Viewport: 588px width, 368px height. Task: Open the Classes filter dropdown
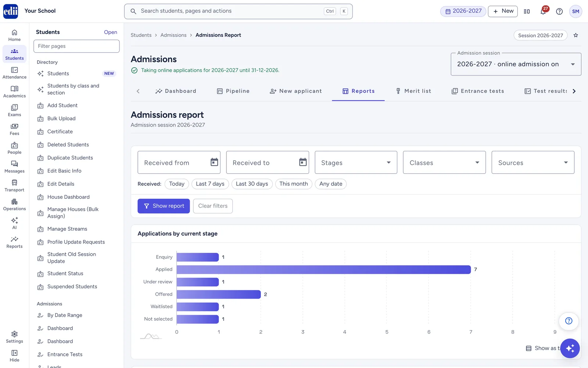pos(444,162)
